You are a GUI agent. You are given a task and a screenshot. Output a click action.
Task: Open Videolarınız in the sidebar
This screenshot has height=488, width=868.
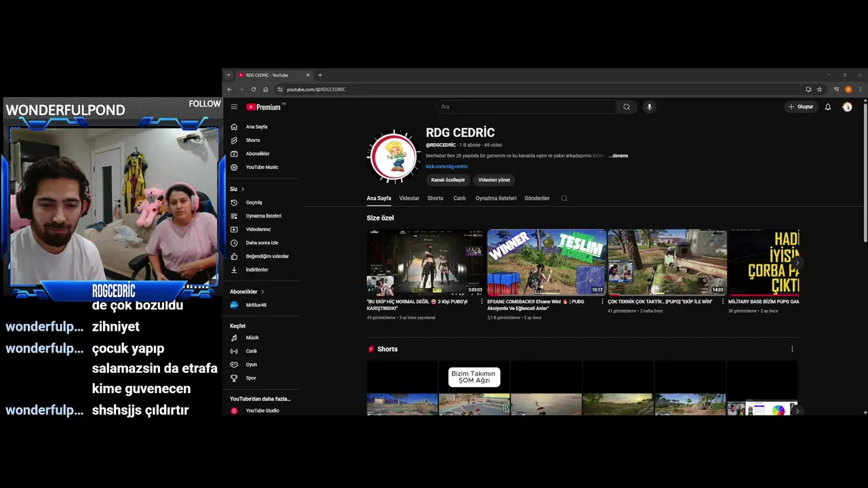[x=260, y=229]
